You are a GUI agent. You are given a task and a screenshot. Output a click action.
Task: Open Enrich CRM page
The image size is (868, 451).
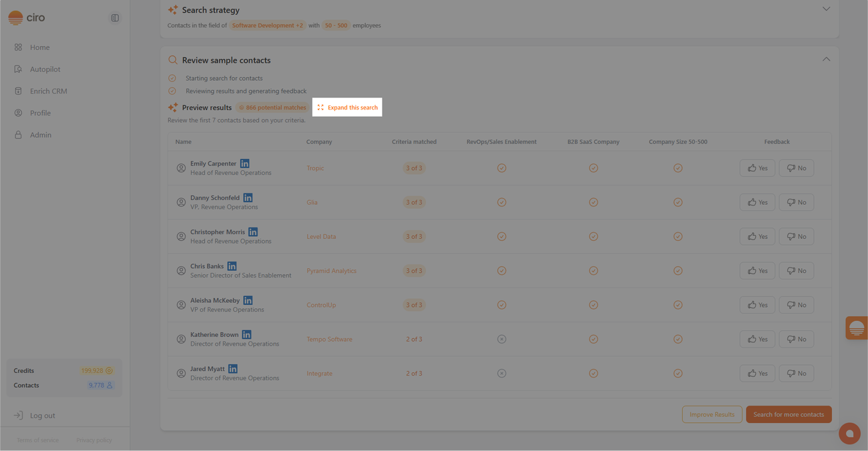tap(48, 91)
